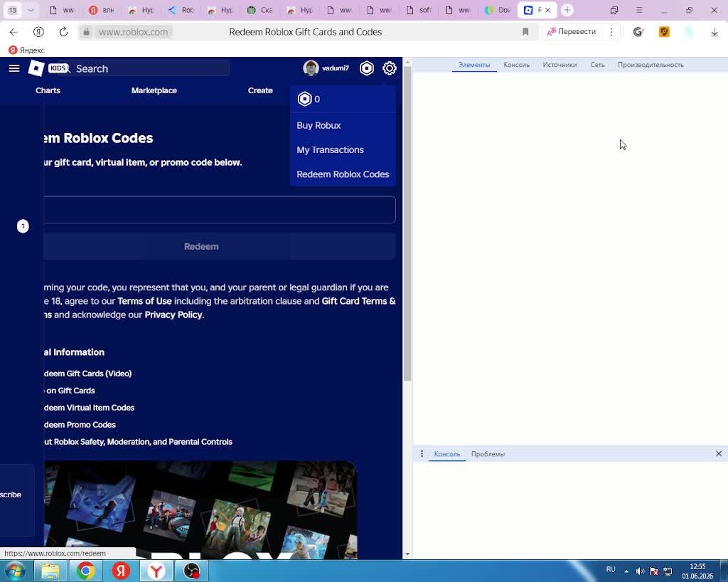Screen dimensions: 728x582
Task: Click the Яндекс bookmark bar item
Action: tap(27, 50)
